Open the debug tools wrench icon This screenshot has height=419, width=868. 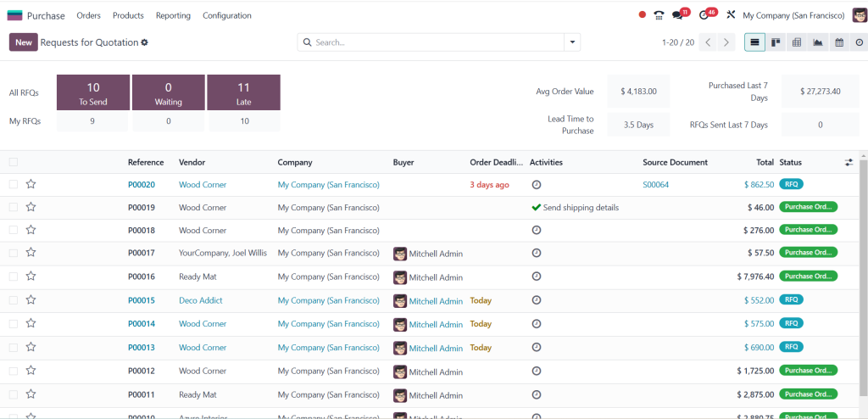click(x=731, y=15)
